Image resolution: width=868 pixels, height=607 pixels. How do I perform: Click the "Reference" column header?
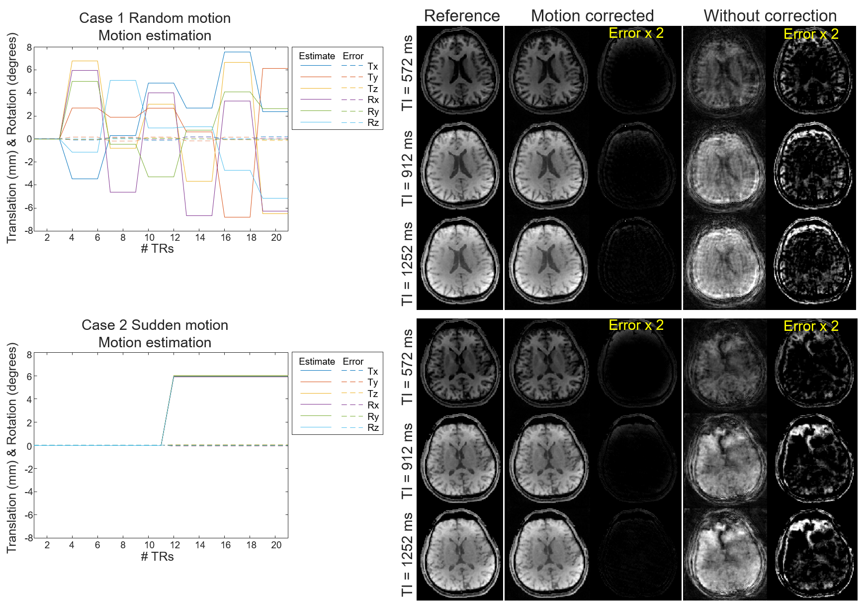point(462,16)
